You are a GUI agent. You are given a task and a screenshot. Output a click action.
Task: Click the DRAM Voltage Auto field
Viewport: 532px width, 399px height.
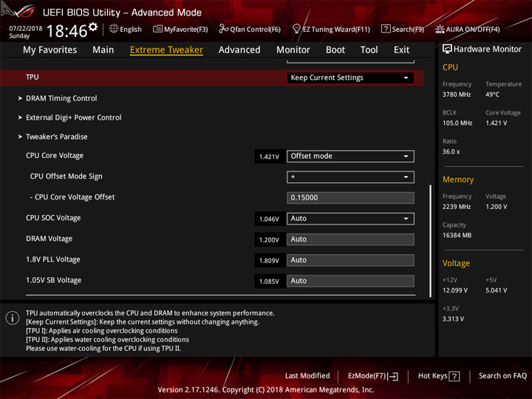(x=350, y=239)
